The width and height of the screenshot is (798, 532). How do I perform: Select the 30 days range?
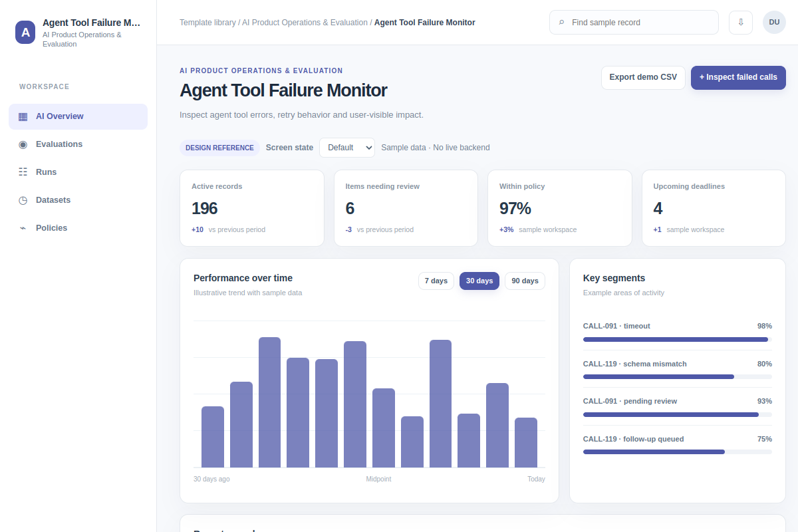point(479,281)
